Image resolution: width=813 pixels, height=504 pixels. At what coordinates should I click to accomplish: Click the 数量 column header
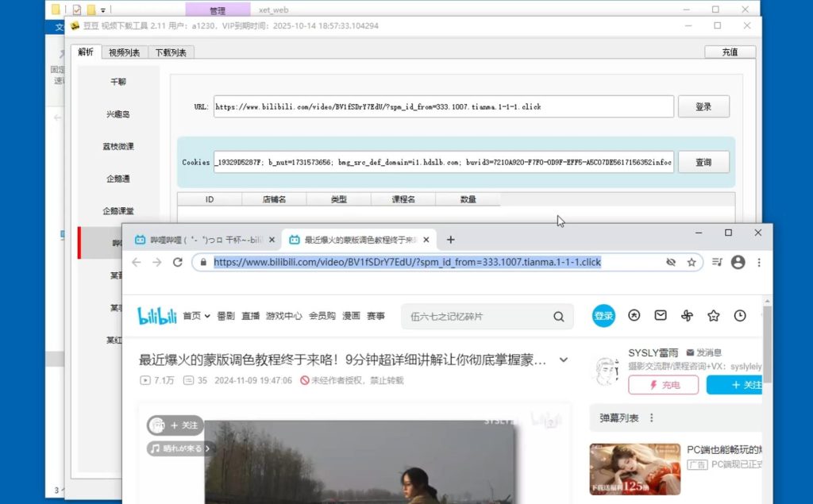click(x=468, y=199)
